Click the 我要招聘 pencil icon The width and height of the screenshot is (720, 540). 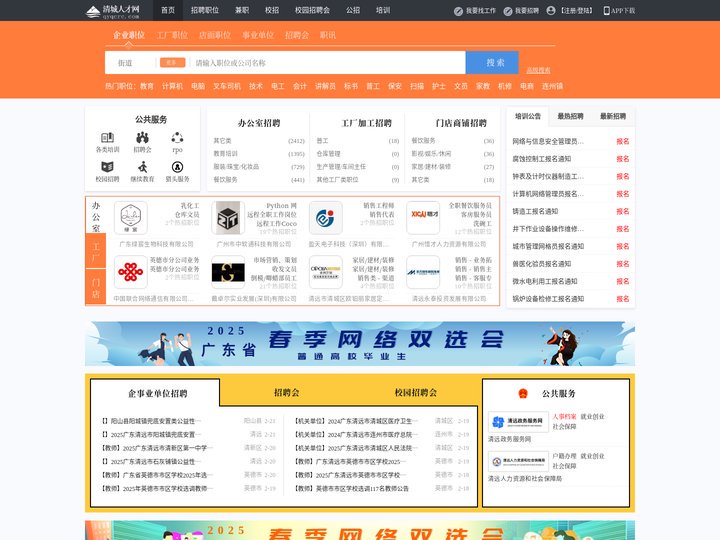508,11
